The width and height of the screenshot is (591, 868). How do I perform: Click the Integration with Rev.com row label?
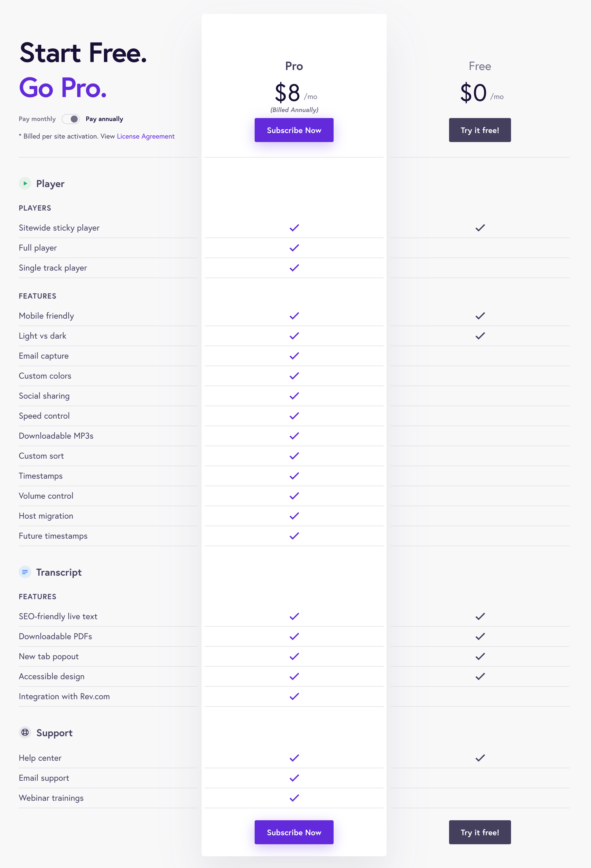point(64,696)
